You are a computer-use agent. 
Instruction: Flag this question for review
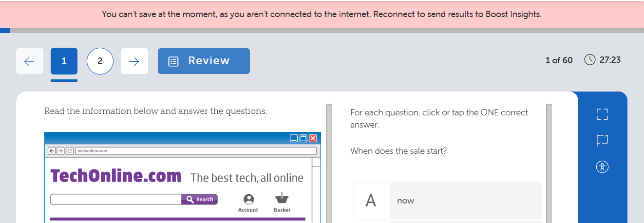pyautogui.click(x=603, y=140)
